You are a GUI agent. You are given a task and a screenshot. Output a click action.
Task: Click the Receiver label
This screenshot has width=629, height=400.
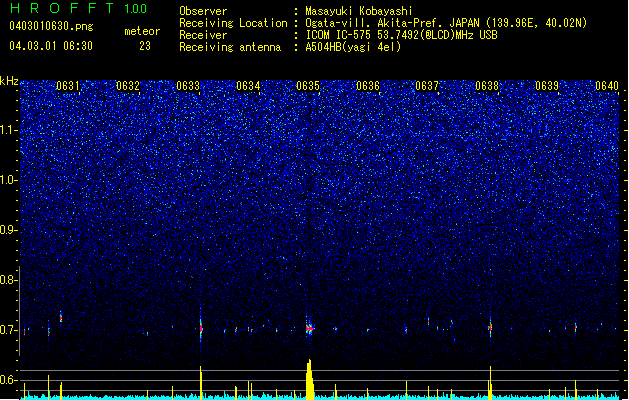(x=203, y=35)
